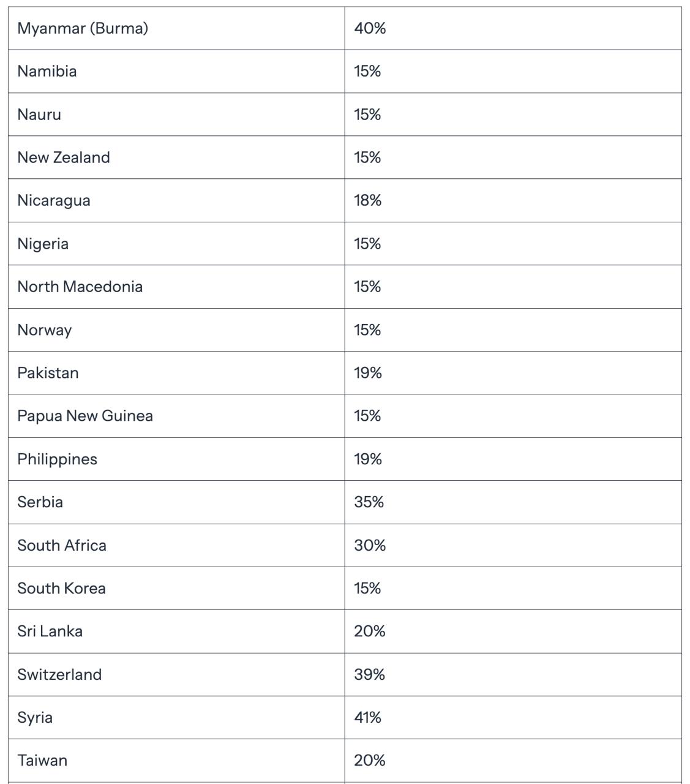Select the South Korea row label
The image size is (690, 784).
point(61,588)
